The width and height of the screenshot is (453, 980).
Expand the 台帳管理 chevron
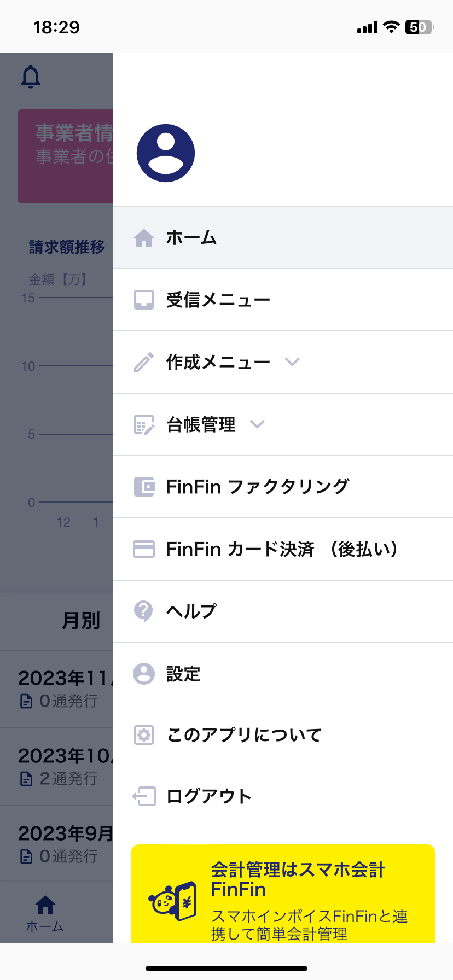(x=257, y=424)
